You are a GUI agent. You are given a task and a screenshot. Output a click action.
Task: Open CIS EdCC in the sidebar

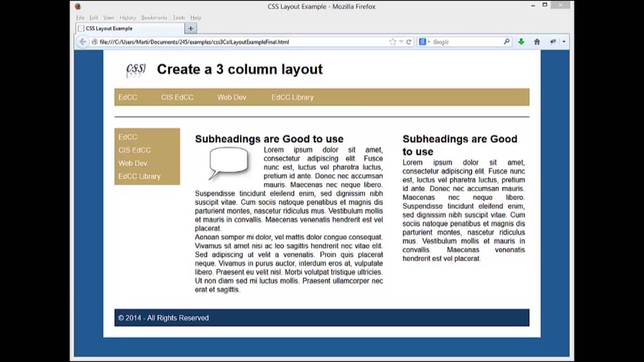pos(134,150)
